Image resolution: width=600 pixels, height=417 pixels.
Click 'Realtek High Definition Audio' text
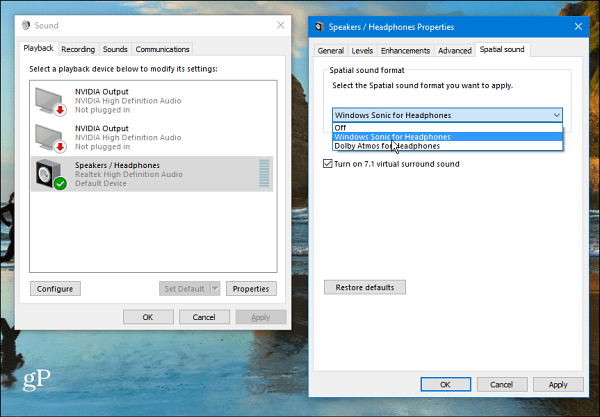pos(129,174)
